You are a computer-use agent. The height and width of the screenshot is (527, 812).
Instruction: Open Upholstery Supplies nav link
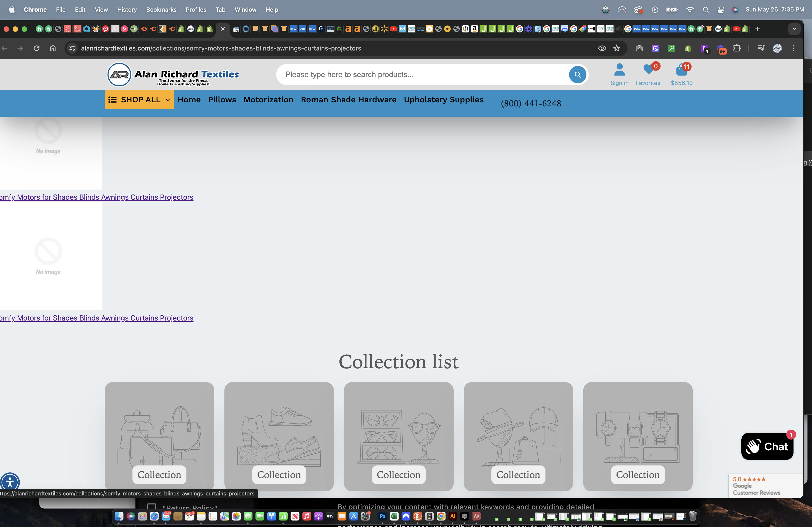click(x=443, y=100)
